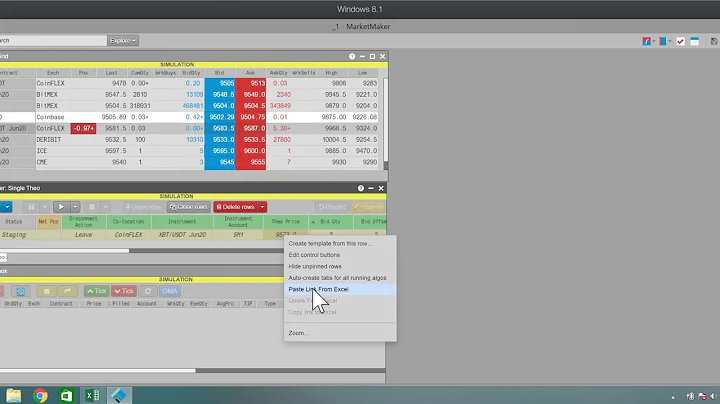720x404 pixels.
Task: Open the Explore dropdown
Action: point(123,40)
